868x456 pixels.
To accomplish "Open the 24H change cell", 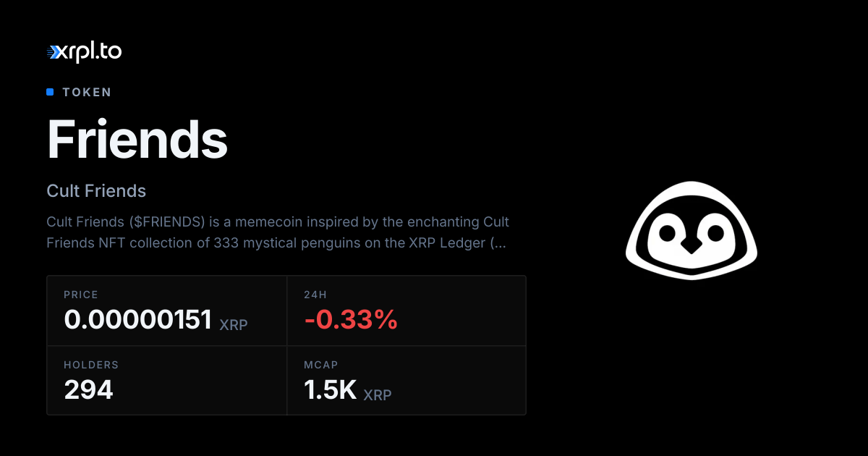I will [407, 311].
